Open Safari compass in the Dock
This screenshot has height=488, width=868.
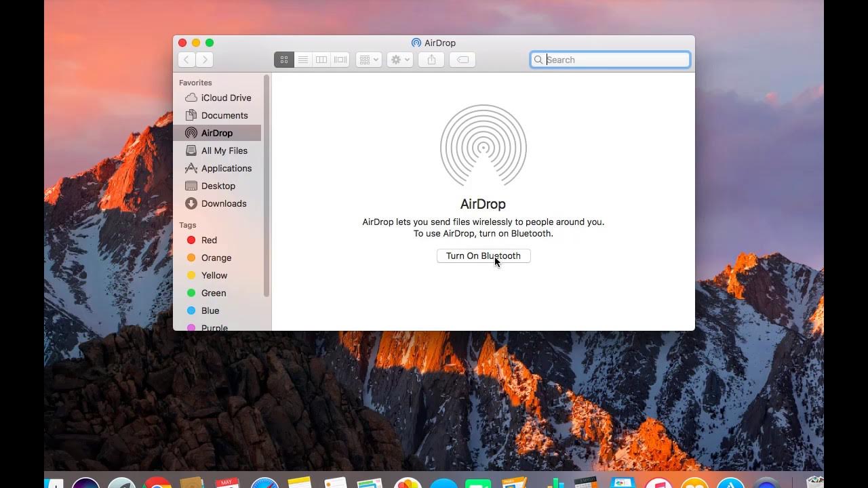coord(264,483)
